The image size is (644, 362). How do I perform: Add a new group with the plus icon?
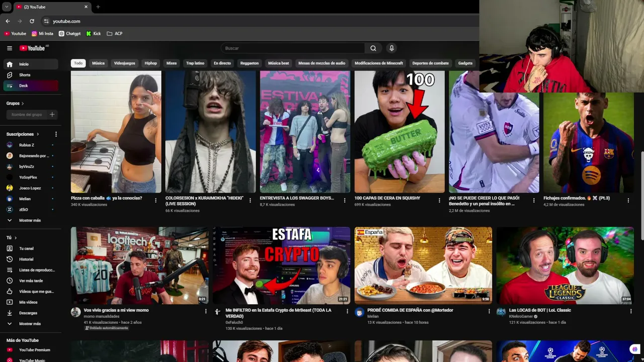click(x=52, y=115)
